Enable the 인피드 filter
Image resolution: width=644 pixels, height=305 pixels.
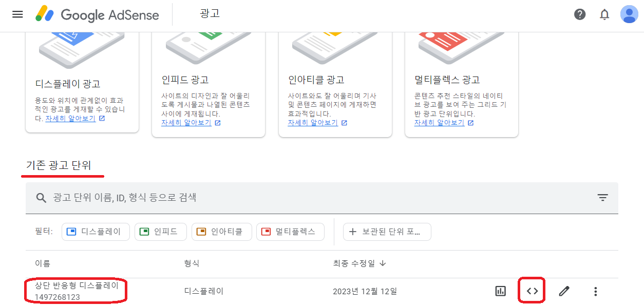(160, 232)
